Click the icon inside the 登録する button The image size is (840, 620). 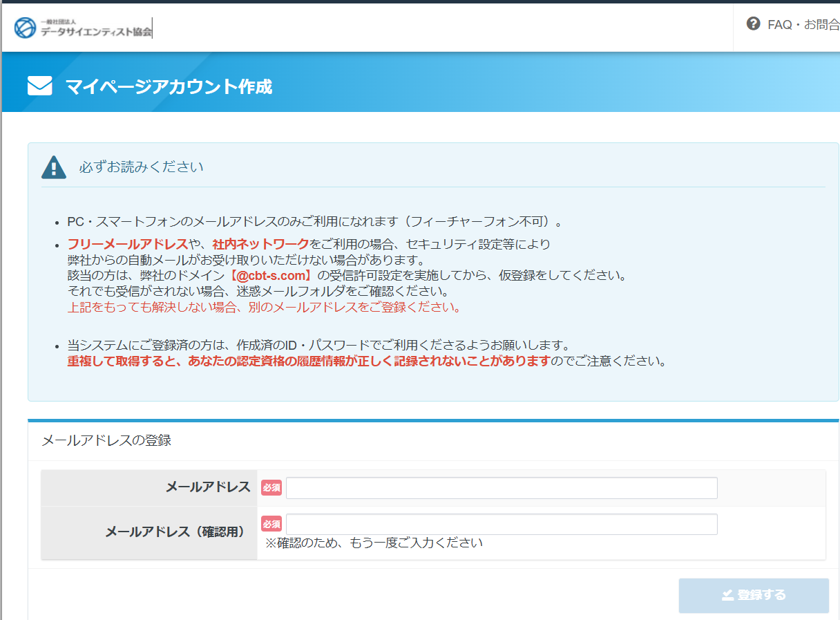coord(727,595)
